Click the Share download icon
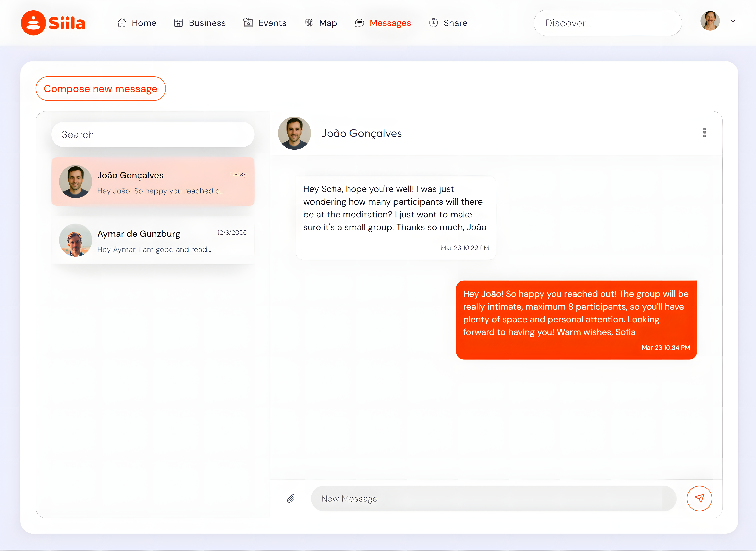 pos(433,23)
